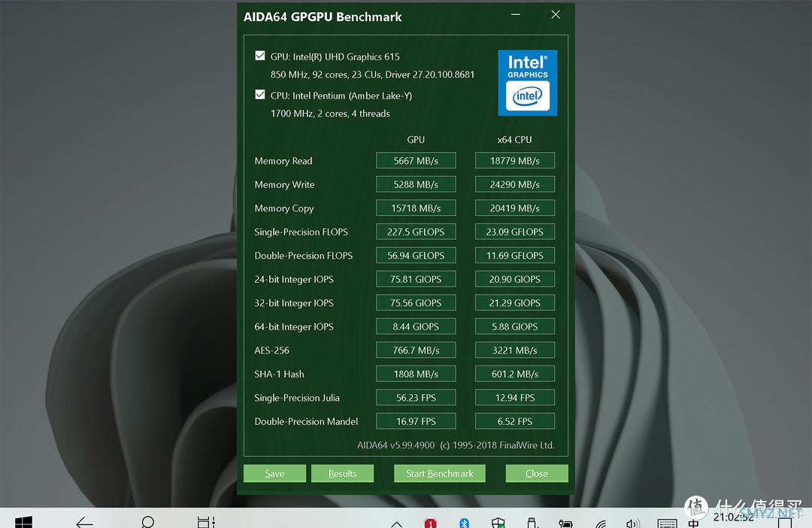
Task: Open Task View on taskbar
Action: (206, 522)
